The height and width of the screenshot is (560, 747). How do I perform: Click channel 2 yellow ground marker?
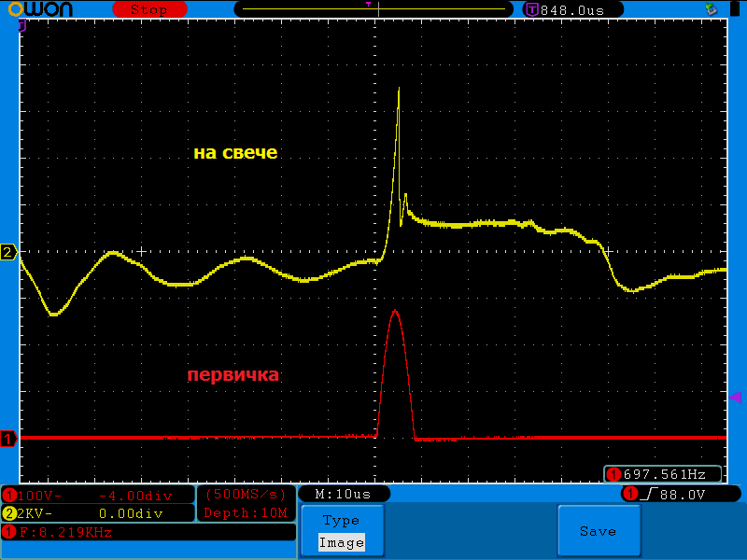[x=8, y=252]
